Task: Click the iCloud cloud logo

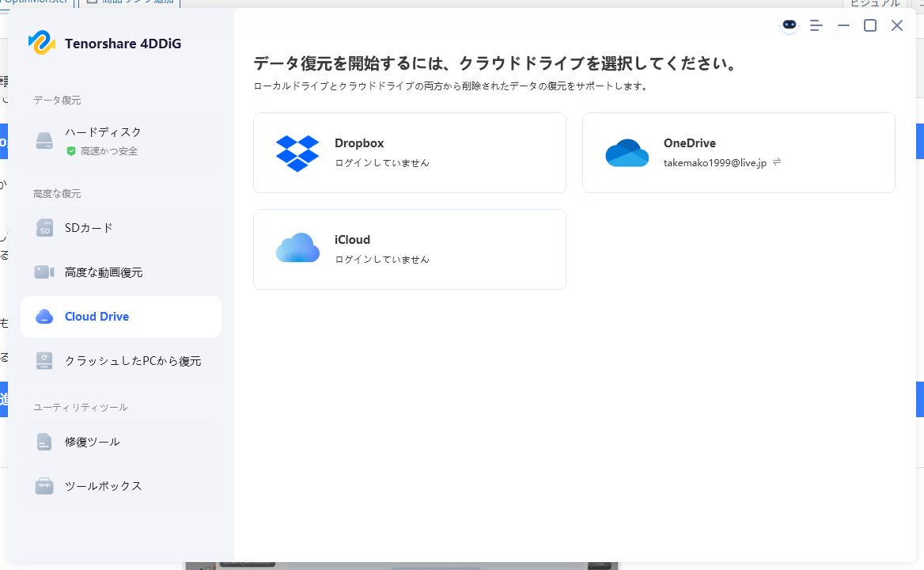Action: (297, 249)
